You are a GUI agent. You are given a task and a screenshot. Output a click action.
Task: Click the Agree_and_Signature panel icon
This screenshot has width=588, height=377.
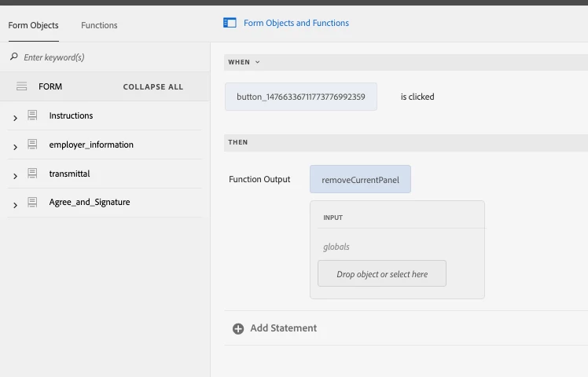pos(33,203)
